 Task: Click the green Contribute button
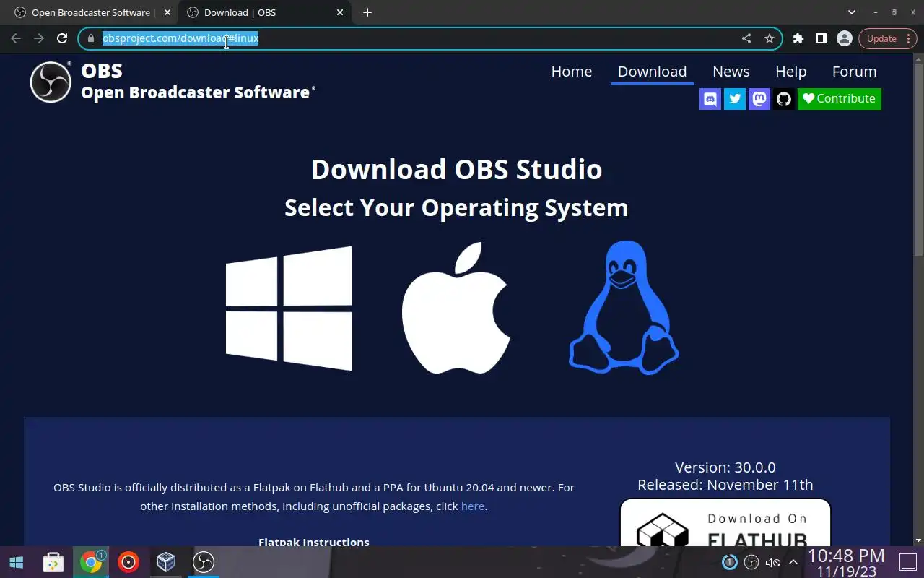(x=840, y=99)
